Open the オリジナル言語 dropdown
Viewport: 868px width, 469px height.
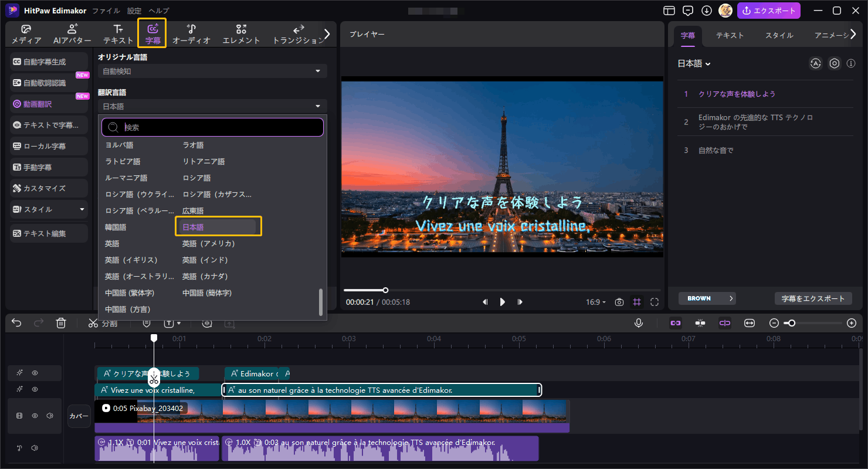click(212, 70)
